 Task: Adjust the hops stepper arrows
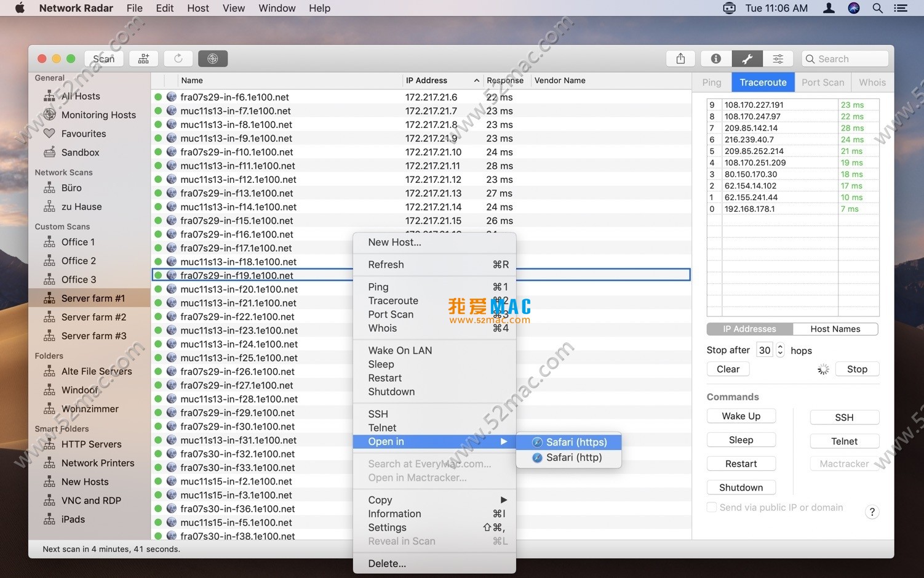click(x=780, y=350)
